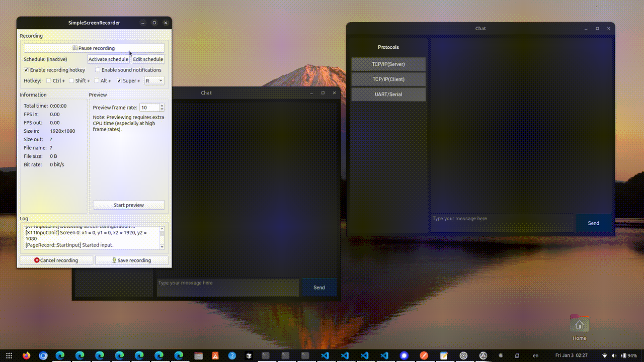Open the Show Applications grid icon
This screenshot has width=644, height=362.
click(x=9, y=355)
